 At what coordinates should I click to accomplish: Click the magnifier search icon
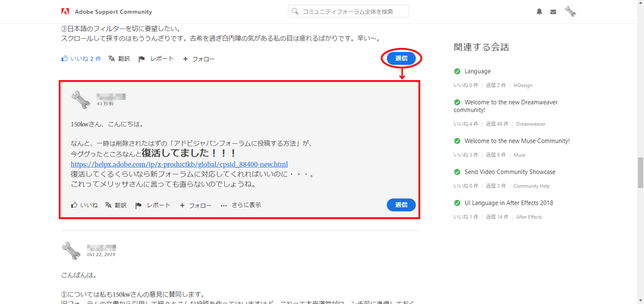(295, 12)
